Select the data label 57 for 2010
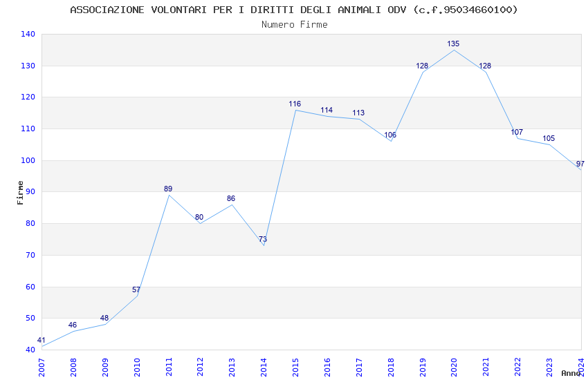 136,289
